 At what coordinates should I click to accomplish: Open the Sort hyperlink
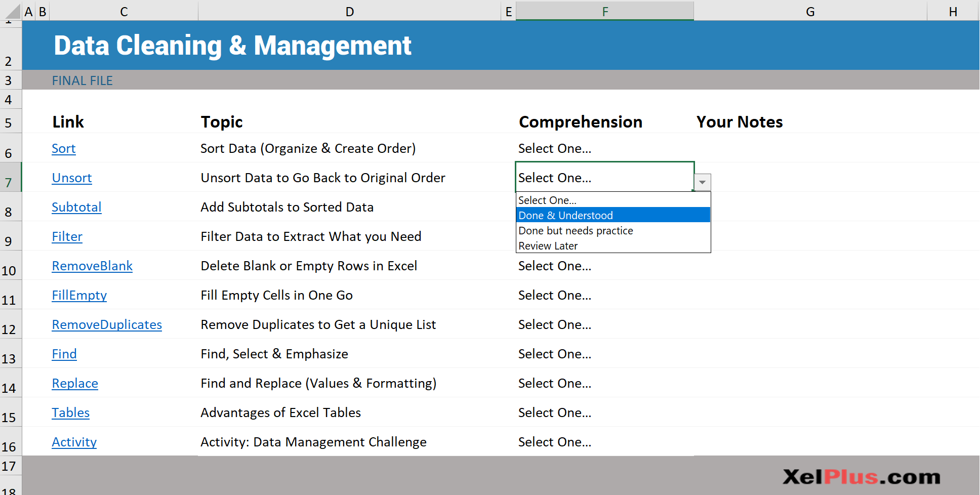click(x=64, y=148)
